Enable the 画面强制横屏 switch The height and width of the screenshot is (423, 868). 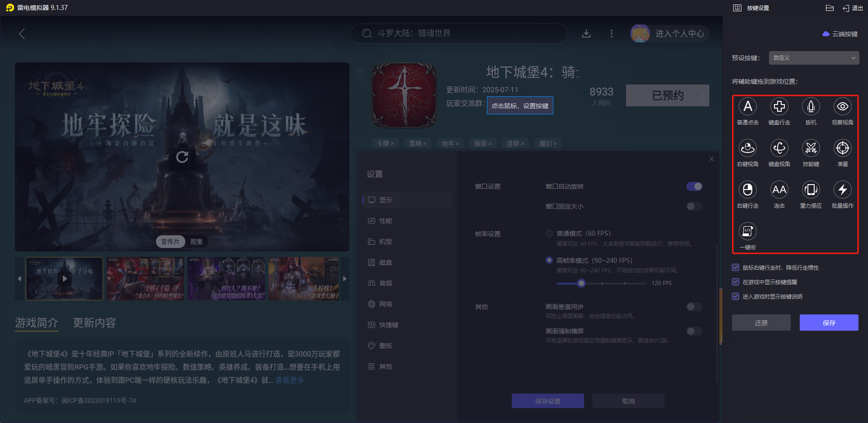coord(694,331)
